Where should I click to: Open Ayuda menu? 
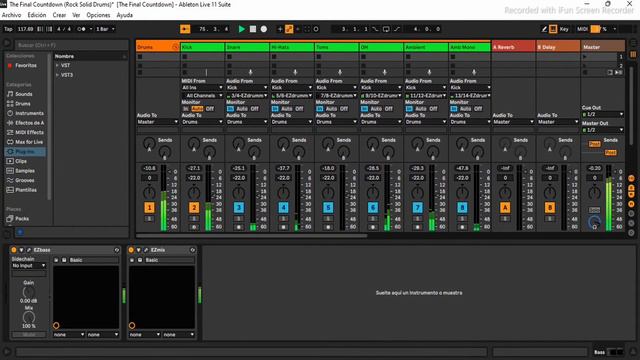(124, 15)
